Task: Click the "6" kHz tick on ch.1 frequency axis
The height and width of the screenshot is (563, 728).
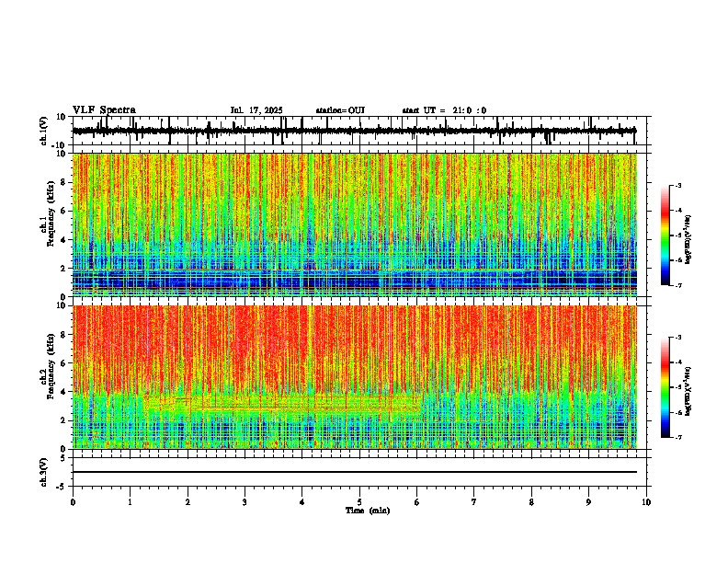Action: click(x=64, y=211)
